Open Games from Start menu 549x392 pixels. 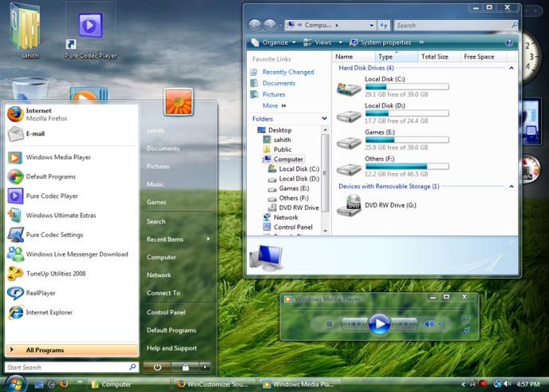[x=156, y=202]
